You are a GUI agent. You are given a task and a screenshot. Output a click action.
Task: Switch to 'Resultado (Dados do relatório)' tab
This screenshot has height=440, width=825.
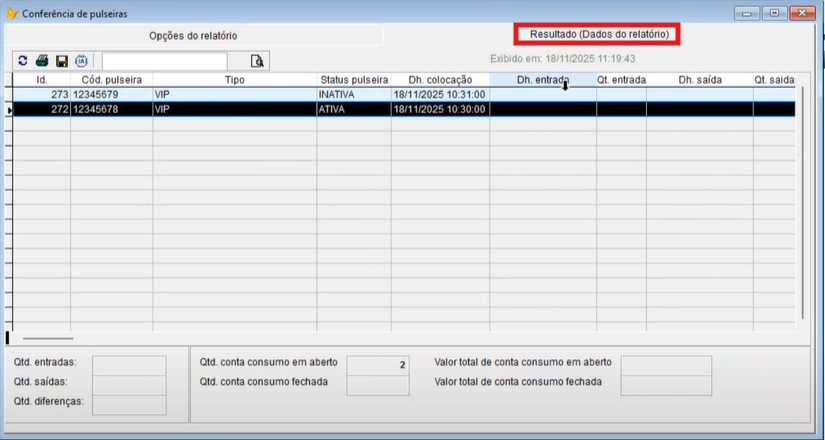tap(598, 34)
